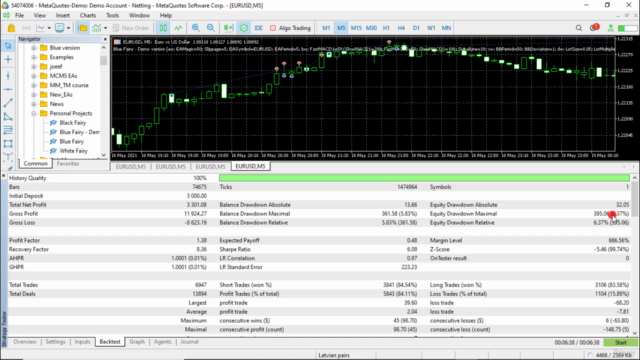Screen dimensions: 640x360
Task: Switch to line chart display
Action: click(x=178, y=28)
